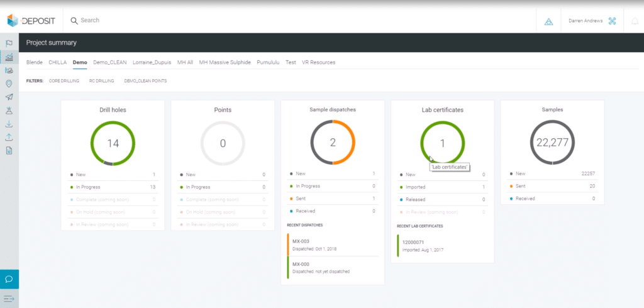Screen dimensions: 644x308
Task: Click the upload arrow sidebar icon
Action: pyautogui.click(x=9, y=137)
